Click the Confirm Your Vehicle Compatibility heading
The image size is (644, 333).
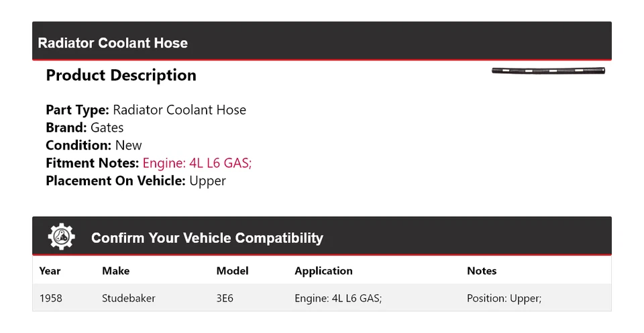207,238
